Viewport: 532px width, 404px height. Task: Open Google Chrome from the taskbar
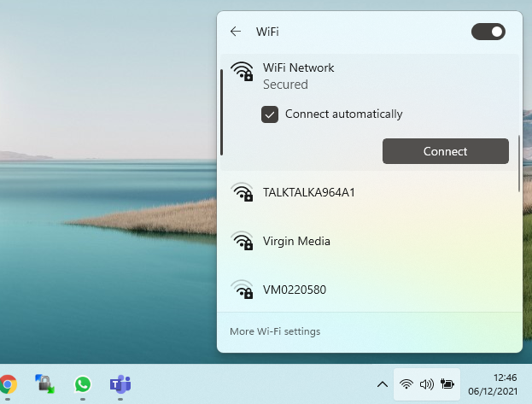(8, 384)
